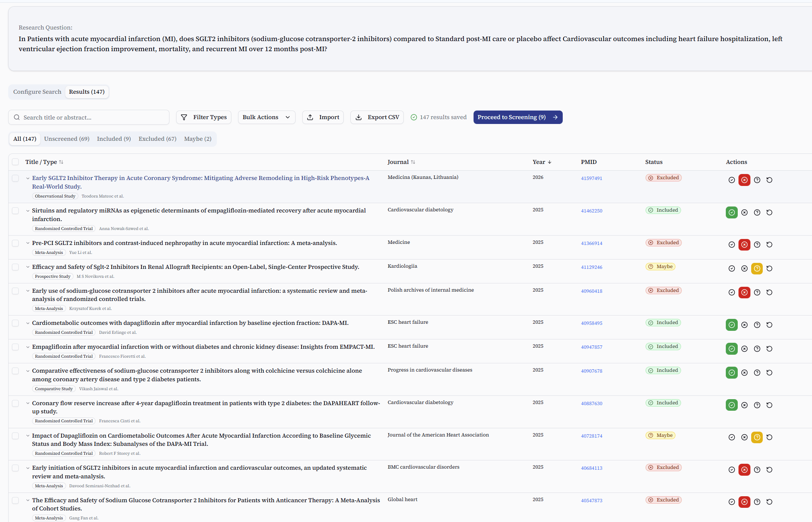Switch to the Unscreened (69) tab

tap(66, 139)
